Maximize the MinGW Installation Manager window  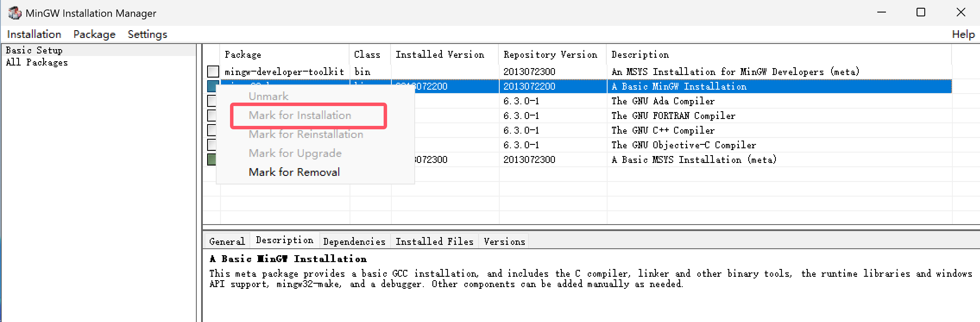920,13
